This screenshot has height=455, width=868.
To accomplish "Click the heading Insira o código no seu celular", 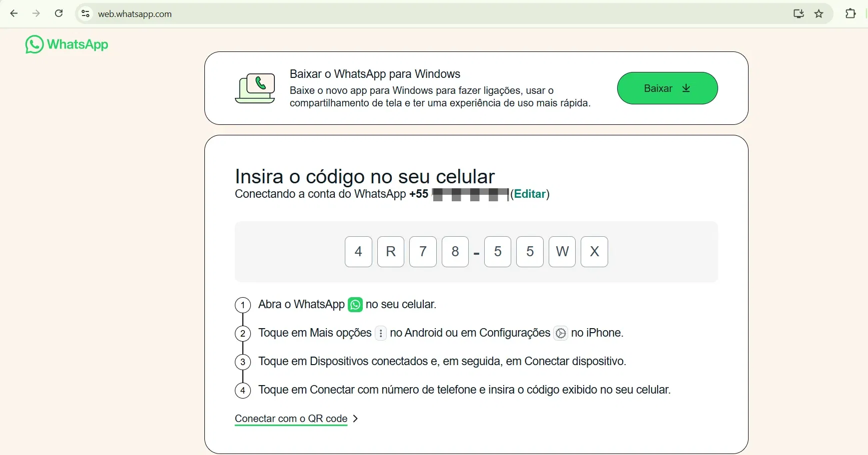I will click(x=365, y=176).
